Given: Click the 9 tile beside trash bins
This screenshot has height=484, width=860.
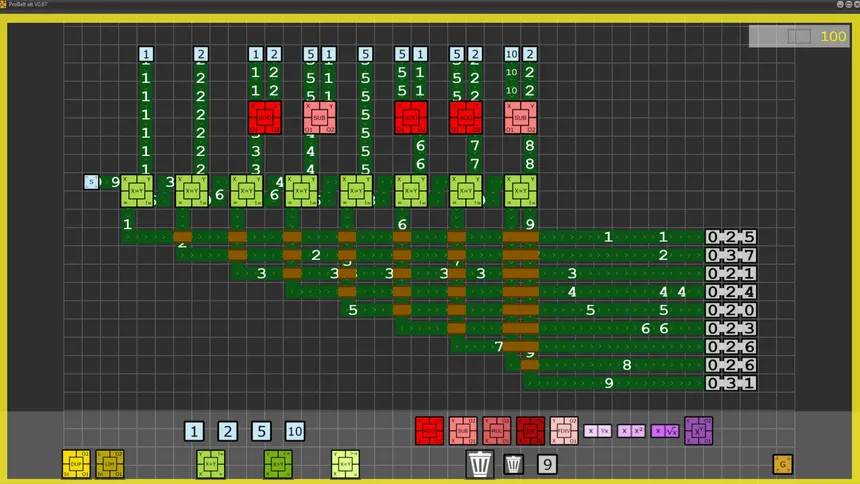Looking at the screenshot, I should pos(547,464).
